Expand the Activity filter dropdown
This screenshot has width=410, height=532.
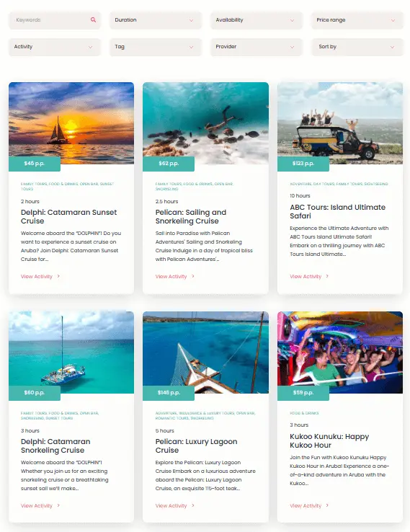[55, 47]
